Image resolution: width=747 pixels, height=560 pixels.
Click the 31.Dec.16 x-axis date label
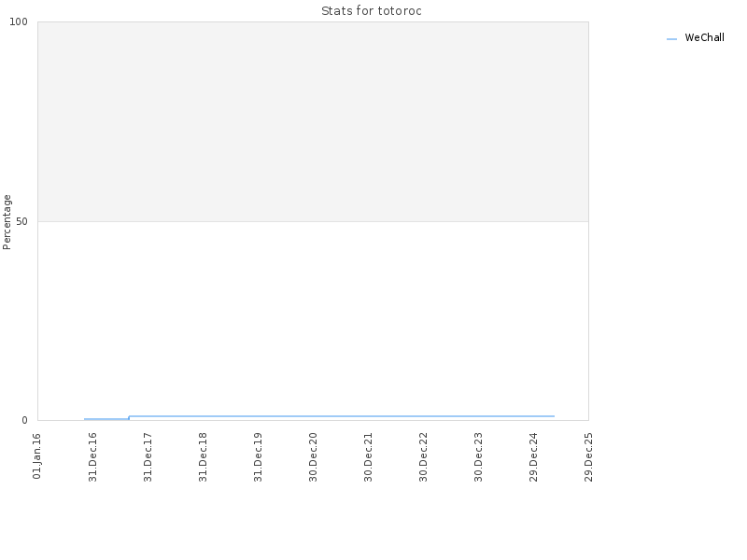click(92, 457)
